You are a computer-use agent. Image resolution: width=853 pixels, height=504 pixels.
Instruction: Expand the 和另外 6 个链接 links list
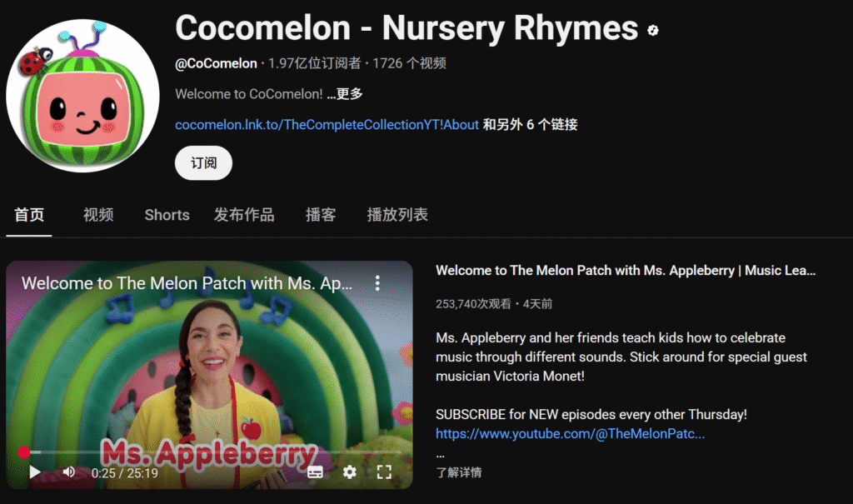coord(530,125)
